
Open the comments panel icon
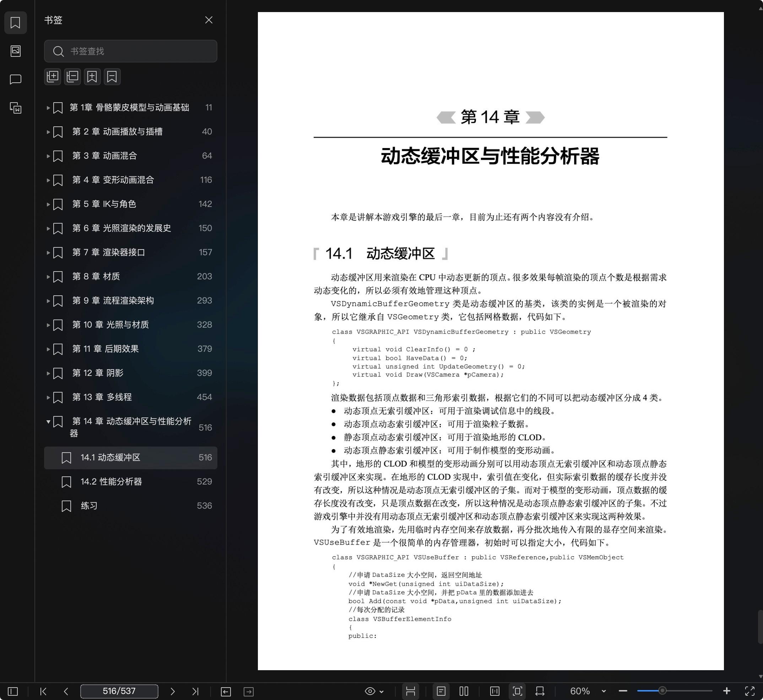(15, 80)
